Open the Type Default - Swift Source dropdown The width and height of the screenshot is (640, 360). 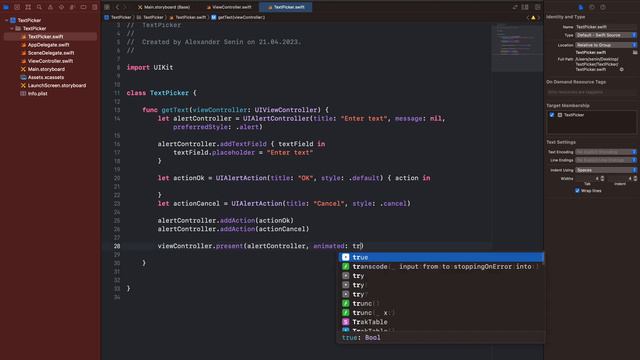606,35
